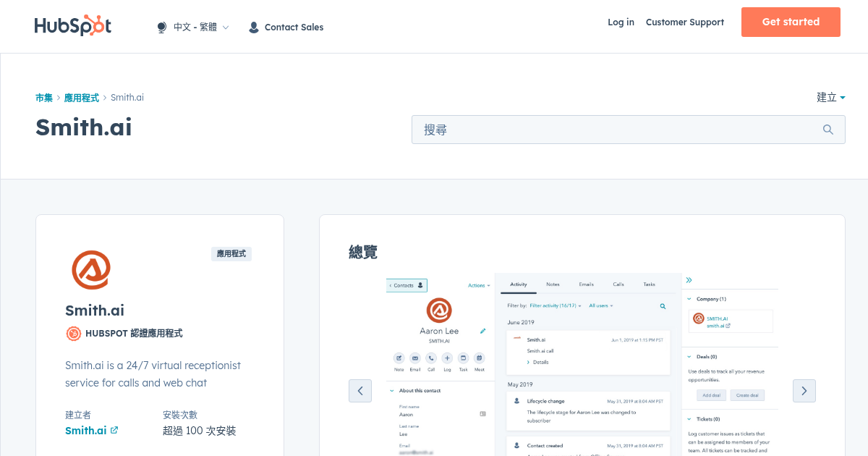Expand the Actions dropdown on the contact

point(477,285)
